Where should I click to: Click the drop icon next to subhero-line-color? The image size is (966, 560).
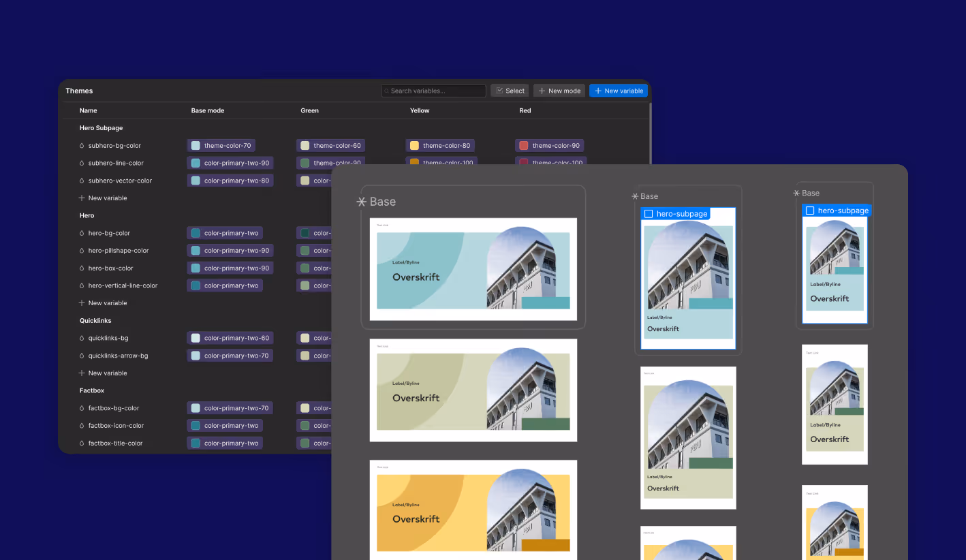(x=82, y=164)
